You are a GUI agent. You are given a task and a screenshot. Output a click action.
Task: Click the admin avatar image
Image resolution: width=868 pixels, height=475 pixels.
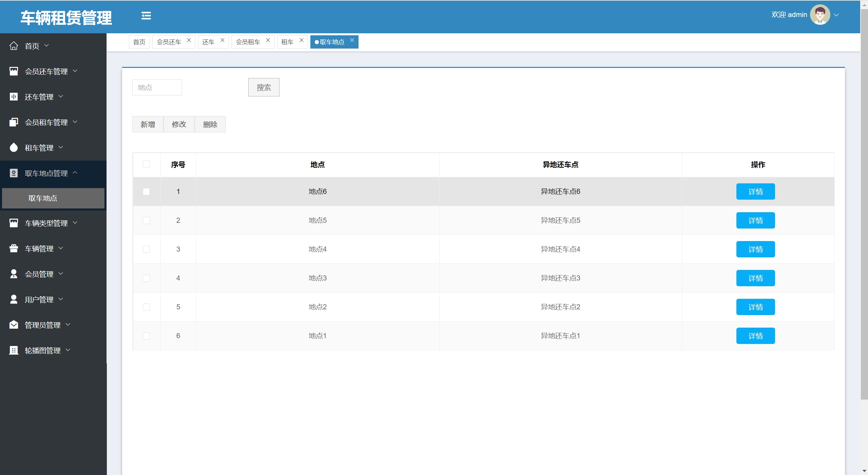[819, 15]
